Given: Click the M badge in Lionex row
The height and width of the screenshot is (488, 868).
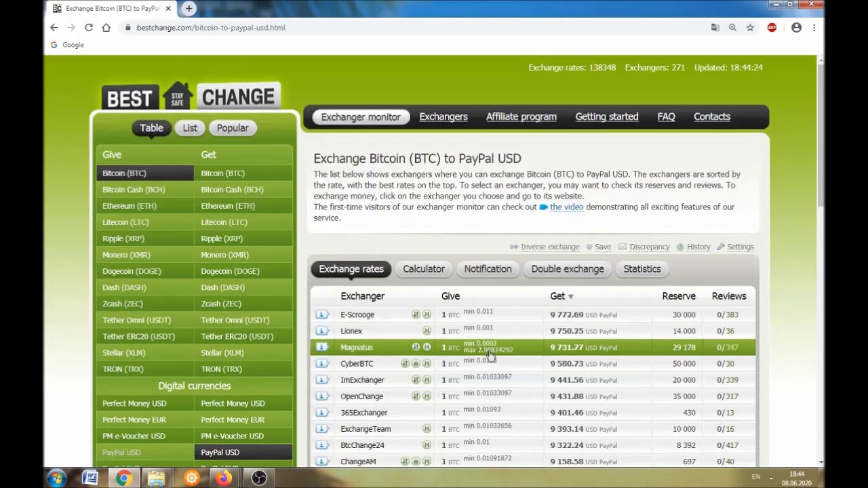Looking at the screenshot, I should coord(427,331).
